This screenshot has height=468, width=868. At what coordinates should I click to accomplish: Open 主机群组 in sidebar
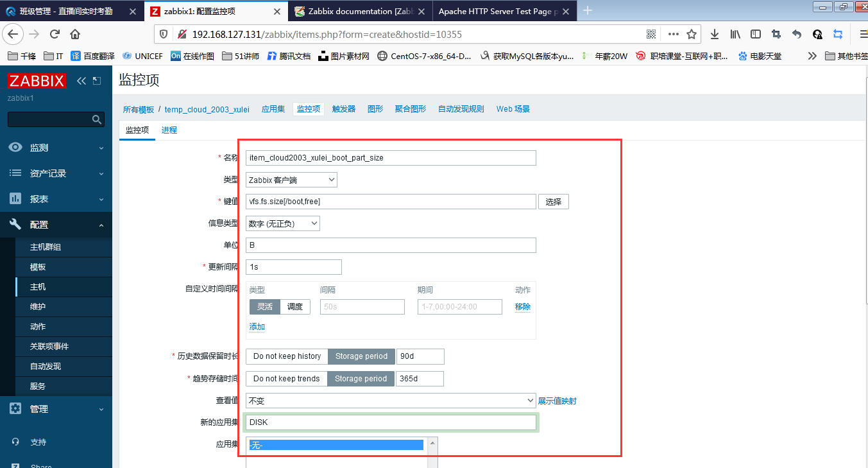click(x=46, y=247)
